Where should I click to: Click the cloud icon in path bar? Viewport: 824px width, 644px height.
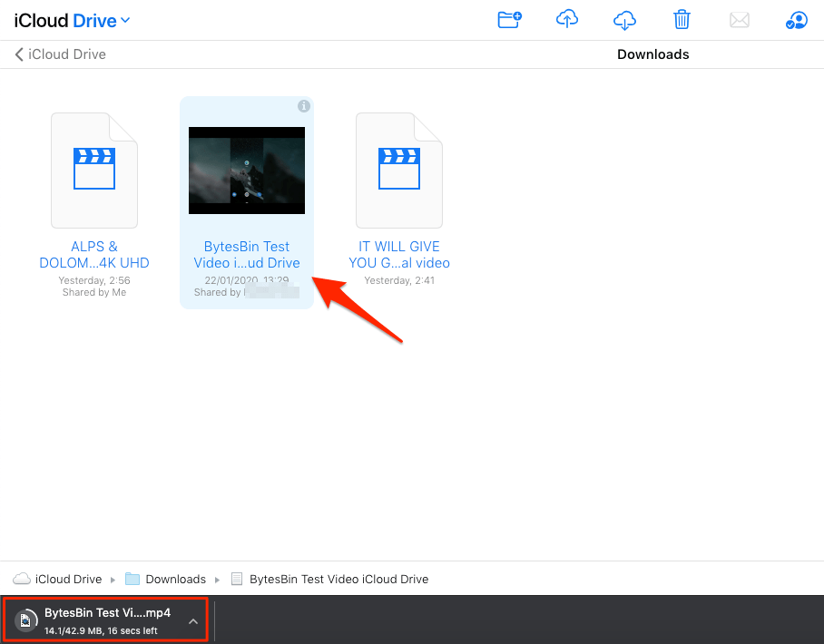coord(22,579)
